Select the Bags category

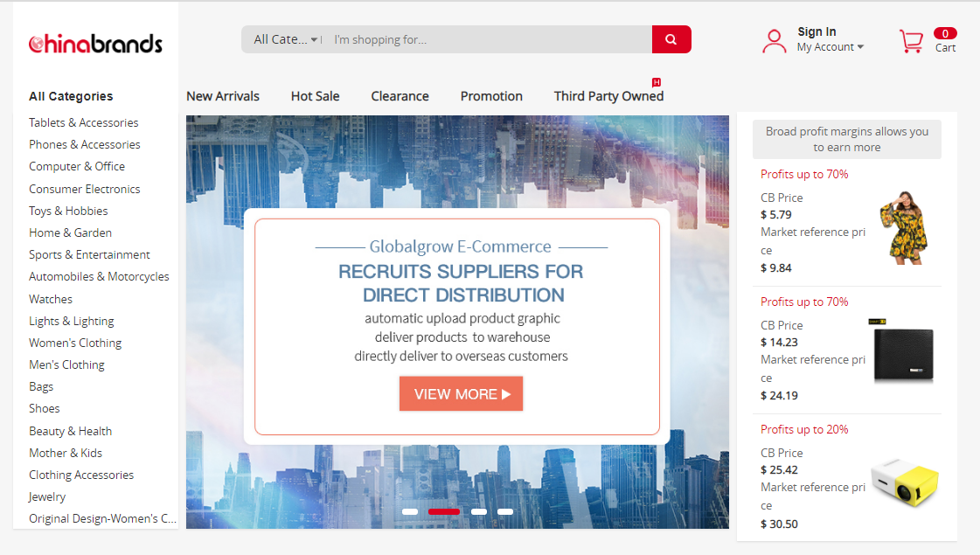pyautogui.click(x=41, y=386)
